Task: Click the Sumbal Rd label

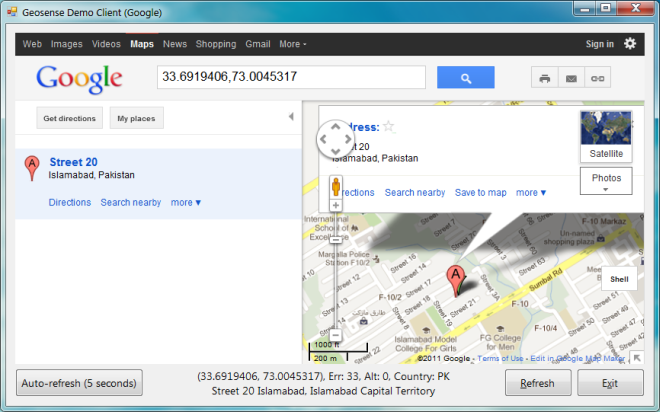Action: tap(546, 280)
